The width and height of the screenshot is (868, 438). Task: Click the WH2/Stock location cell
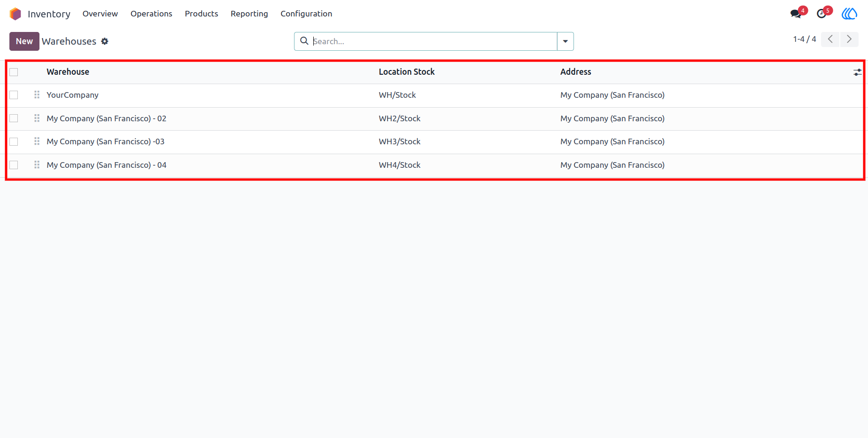click(400, 118)
